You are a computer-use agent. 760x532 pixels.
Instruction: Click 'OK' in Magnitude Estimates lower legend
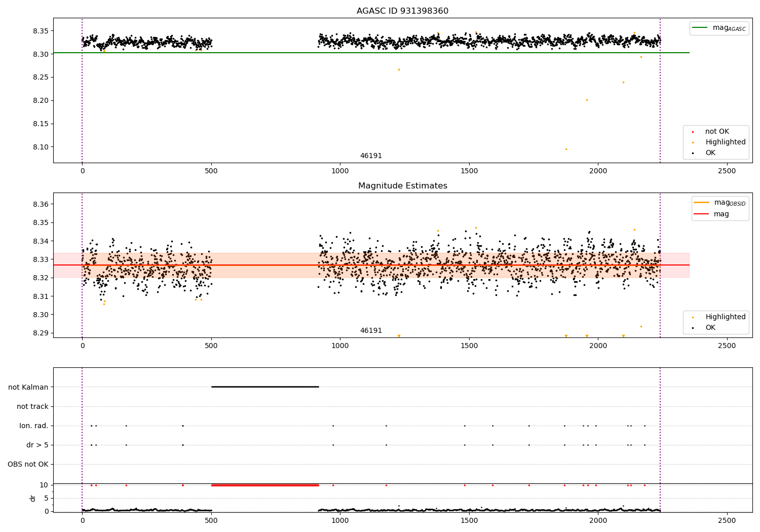click(x=710, y=328)
